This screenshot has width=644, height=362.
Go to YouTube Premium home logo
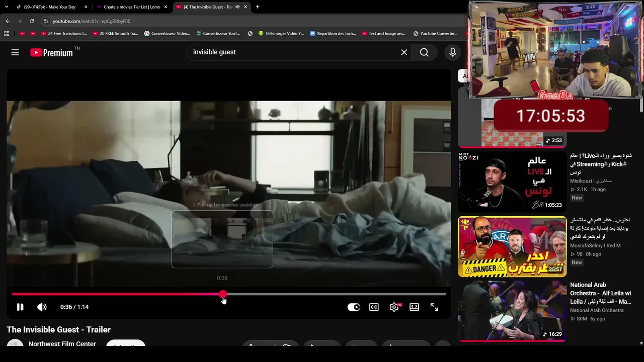[x=52, y=53]
